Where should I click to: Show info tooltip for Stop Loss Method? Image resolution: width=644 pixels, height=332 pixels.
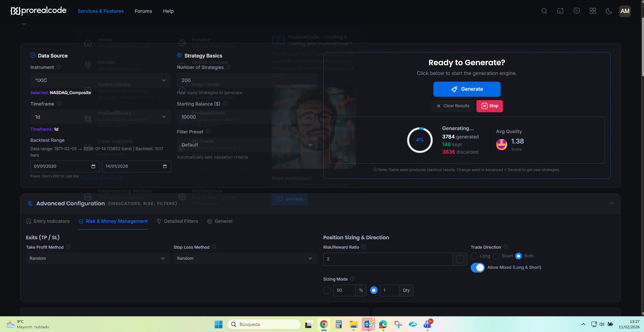214,247
